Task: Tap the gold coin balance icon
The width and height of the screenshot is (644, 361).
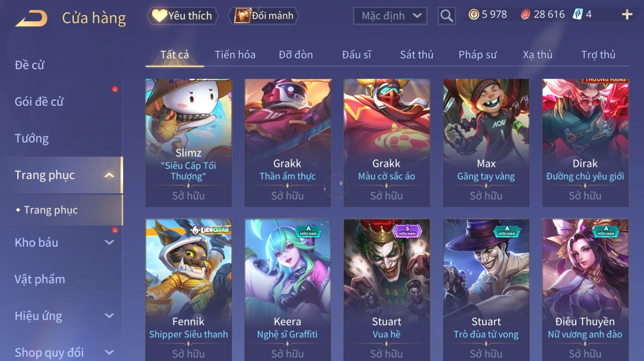Action: [474, 15]
